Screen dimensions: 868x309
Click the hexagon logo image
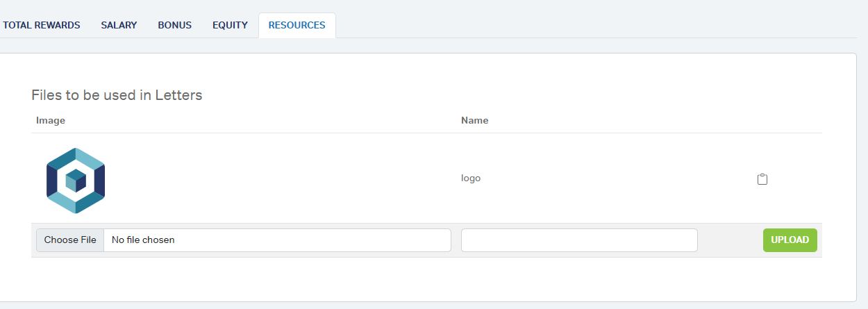point(75,180)
